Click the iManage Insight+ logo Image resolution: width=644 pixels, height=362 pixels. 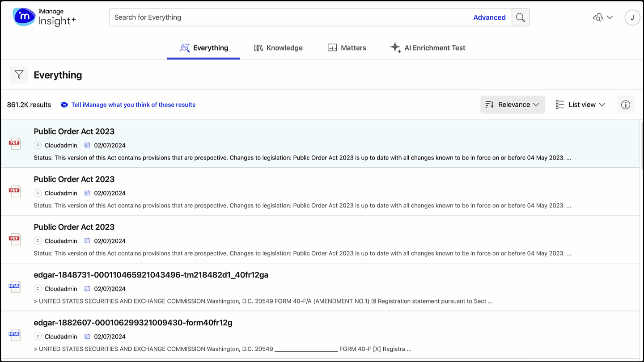tap(44, 17)
